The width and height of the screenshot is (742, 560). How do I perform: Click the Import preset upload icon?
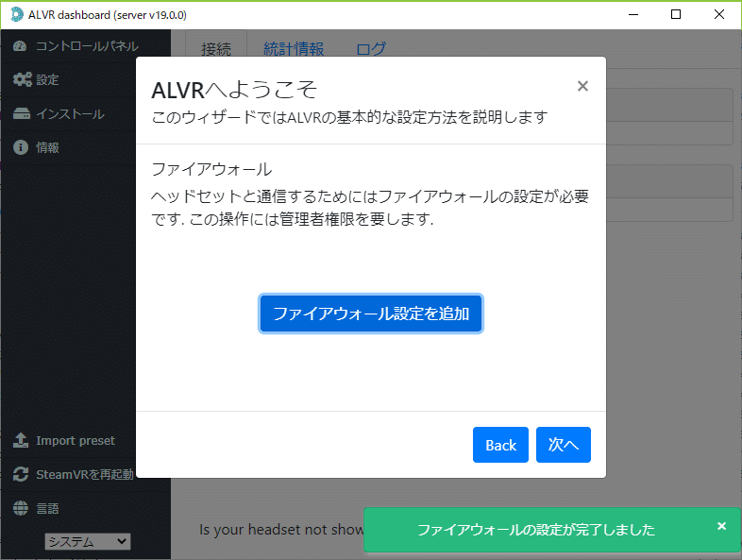21,440
